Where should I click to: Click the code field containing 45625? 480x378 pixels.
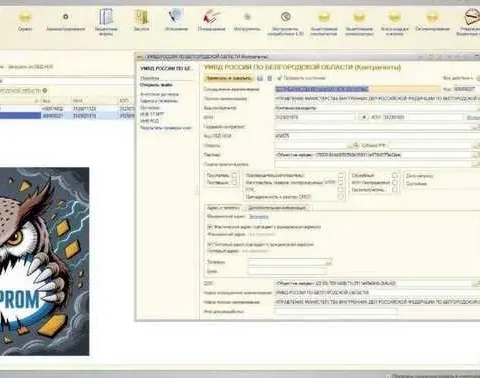(x=377, y=136)
